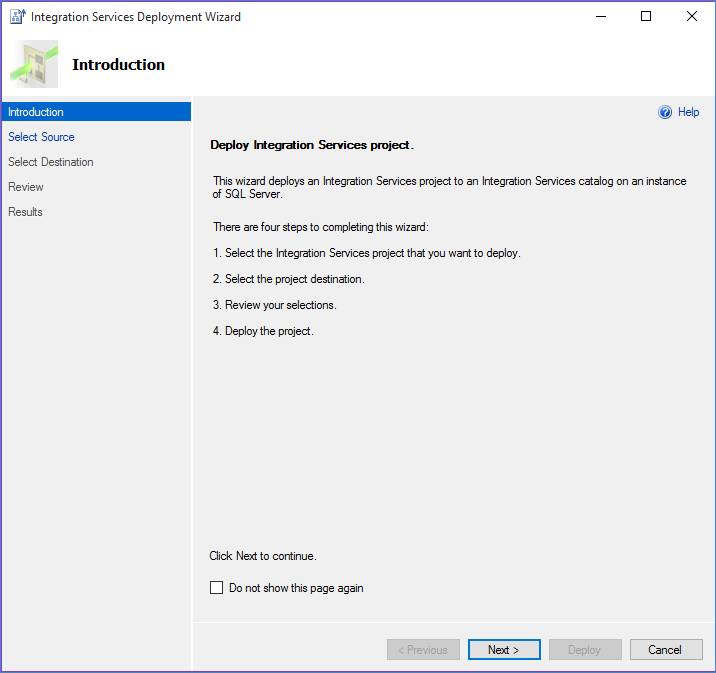Image resolution: width=716 pixels, height=673 pixels.
Task: Click step '1. Select the Integration Services project'
Action: tap(366, 253)
